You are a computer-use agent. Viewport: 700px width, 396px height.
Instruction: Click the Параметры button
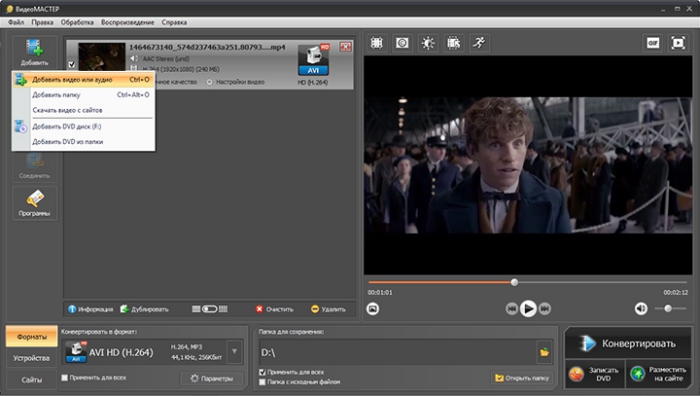tap(212, 379)
